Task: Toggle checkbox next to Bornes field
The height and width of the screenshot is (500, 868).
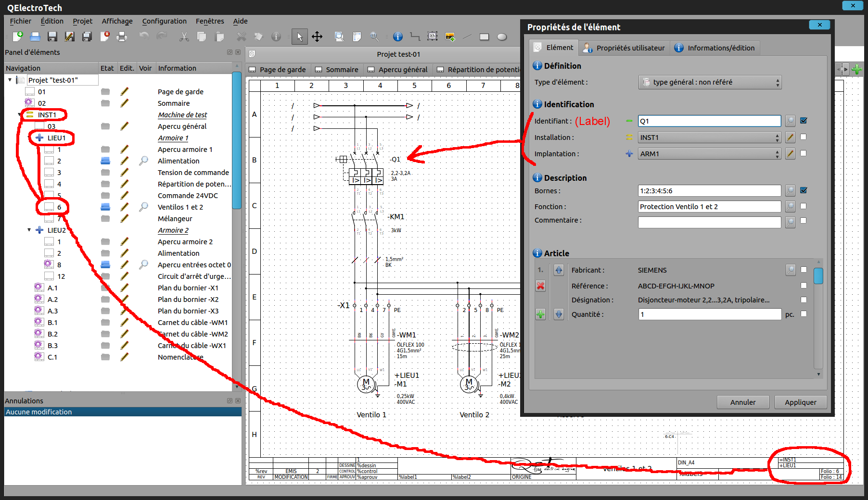Action: (804, 190)
